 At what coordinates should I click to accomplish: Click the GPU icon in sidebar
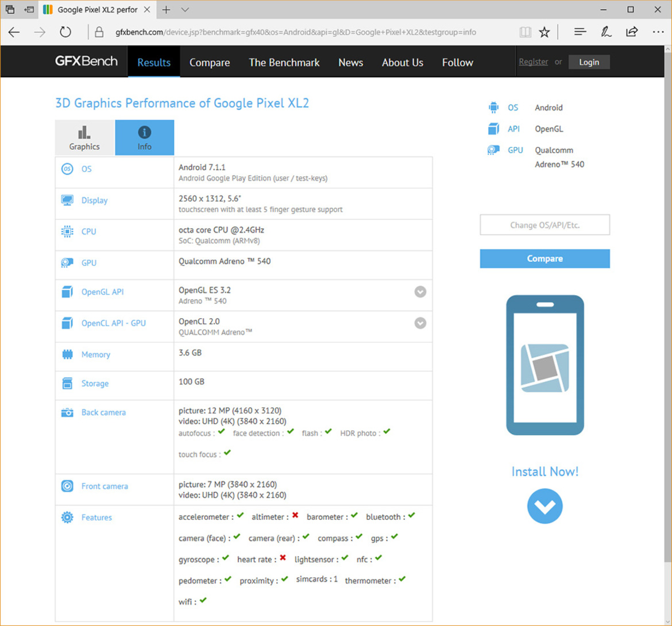click(x=494, y=150)
